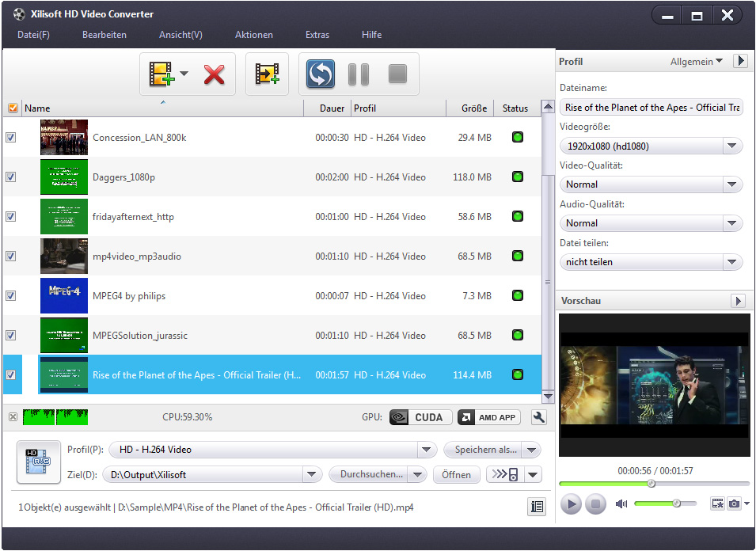Click the MPEG4 by philips thumbnail

tap(64, 295)
